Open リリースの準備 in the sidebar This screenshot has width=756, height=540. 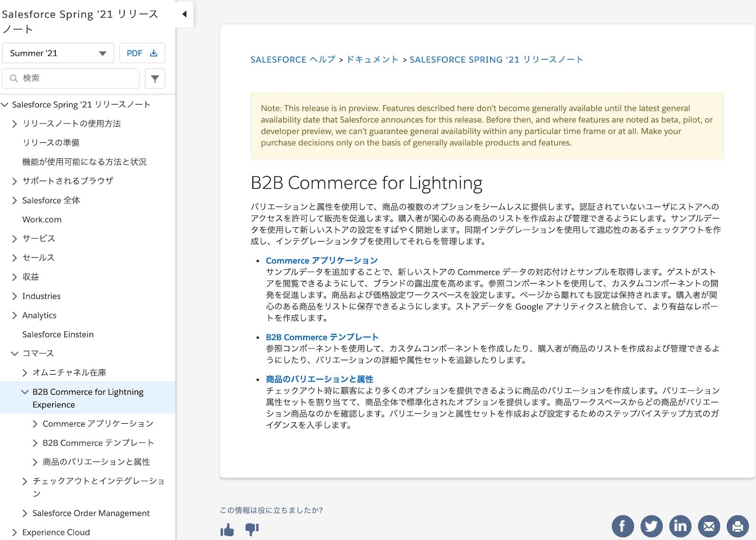[x=51, y=142]
